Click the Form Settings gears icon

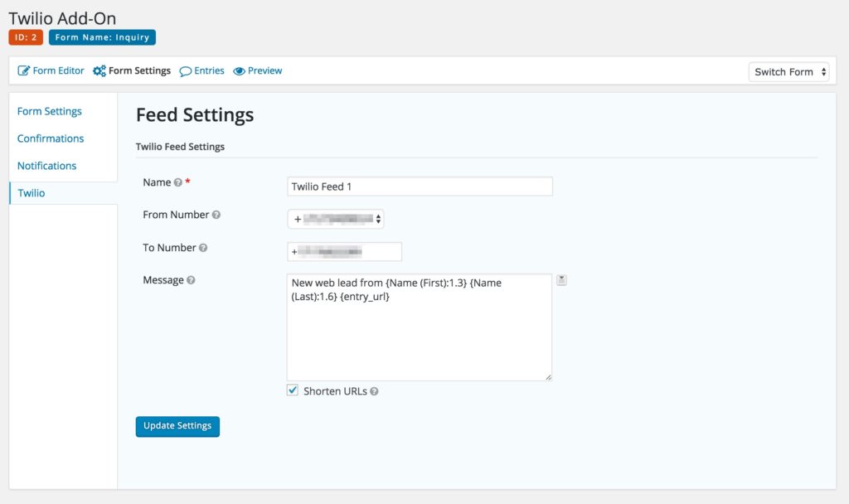click(x=99, y=71)
